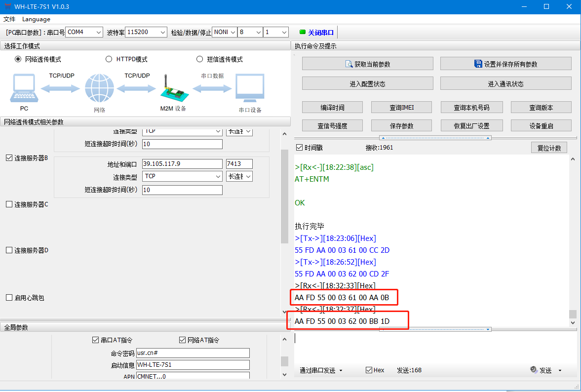Click the network globe icon

pyautogui.click(x=99, y=89)
